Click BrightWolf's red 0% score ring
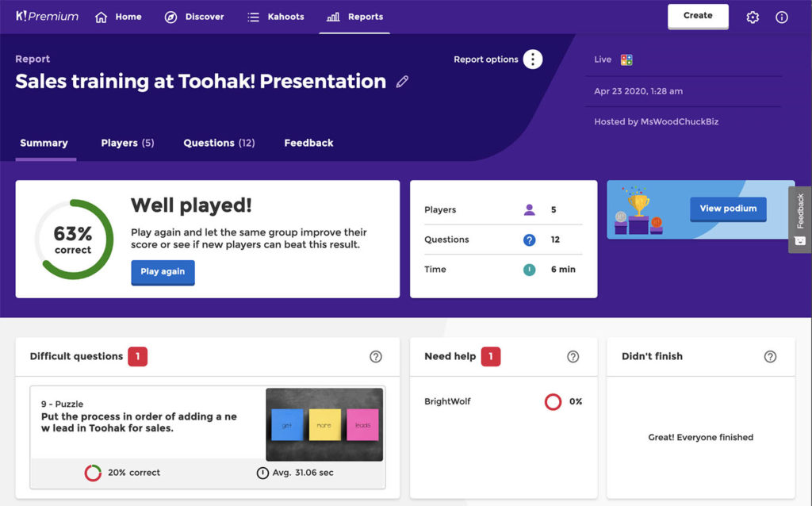812x506 pixels. 553,401
